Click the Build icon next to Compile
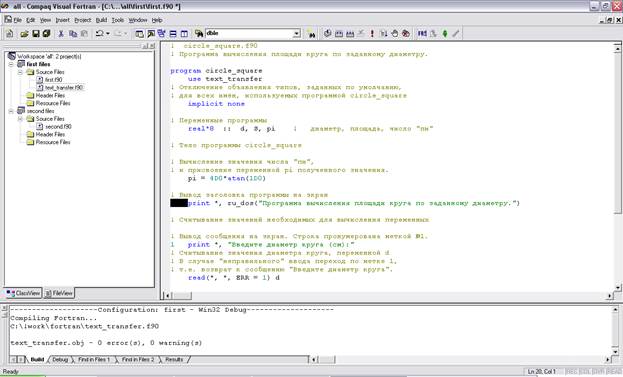This screenshot has width=623, height=377. point(339,34)
